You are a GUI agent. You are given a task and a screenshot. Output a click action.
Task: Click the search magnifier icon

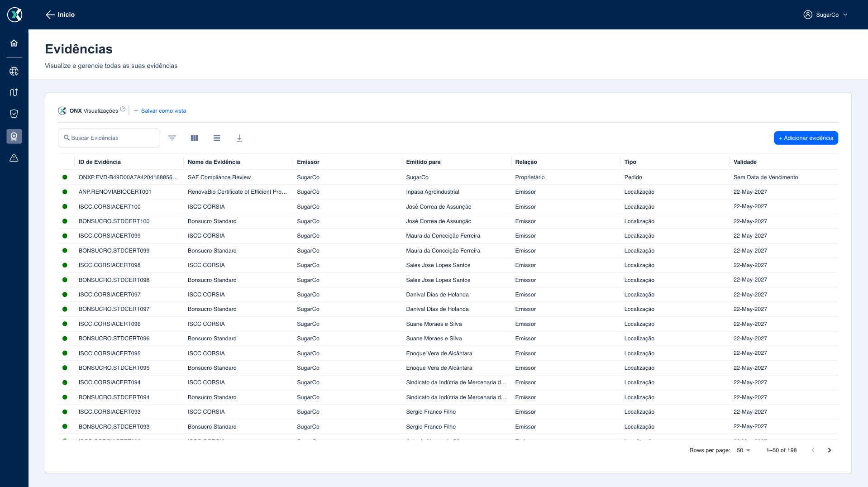67,138
